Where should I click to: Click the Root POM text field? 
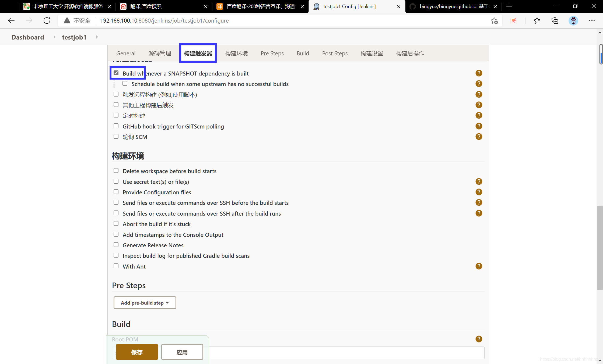298,353
